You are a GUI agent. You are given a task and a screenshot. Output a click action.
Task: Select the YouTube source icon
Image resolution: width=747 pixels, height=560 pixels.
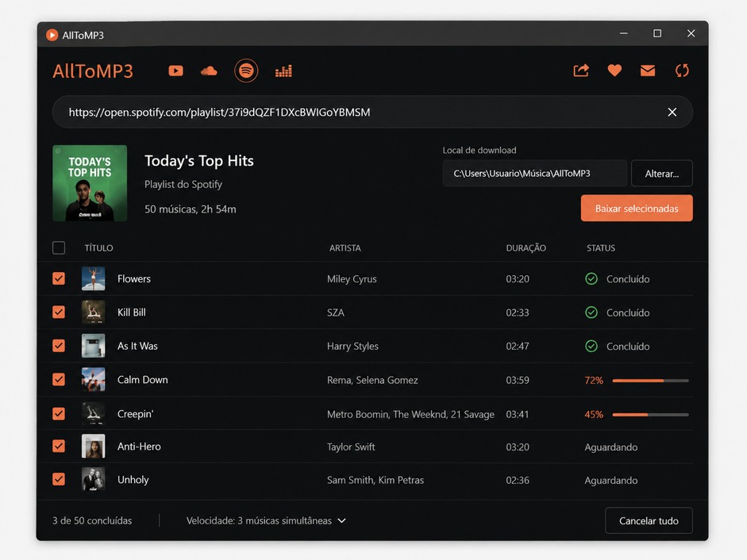click(175, 71)
